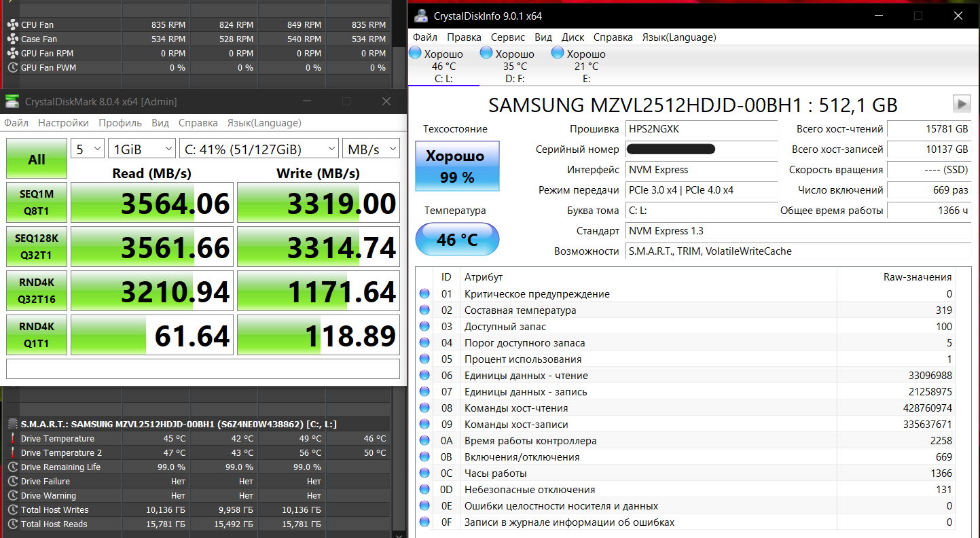Viewport: 980px width, 538px height.
Task: Open the Файл menu in CrystalDiskMark
Action: point(16,123)
